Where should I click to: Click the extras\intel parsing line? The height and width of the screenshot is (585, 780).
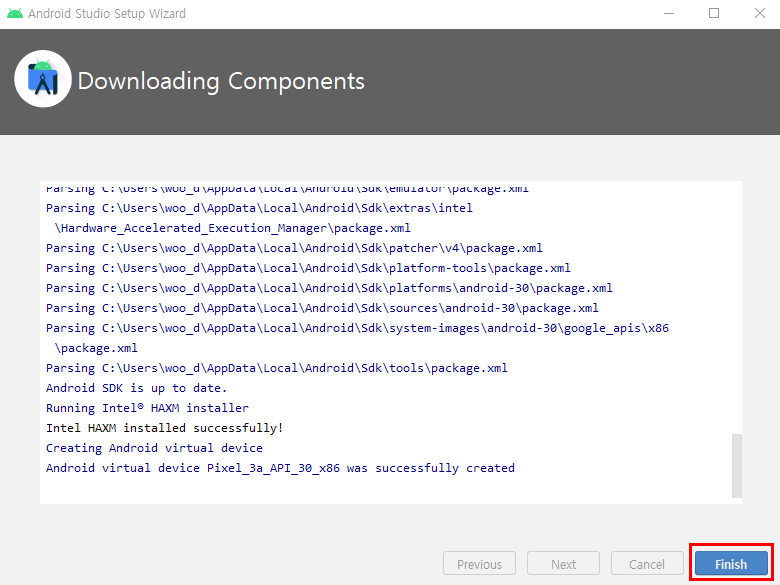[259, 208]
